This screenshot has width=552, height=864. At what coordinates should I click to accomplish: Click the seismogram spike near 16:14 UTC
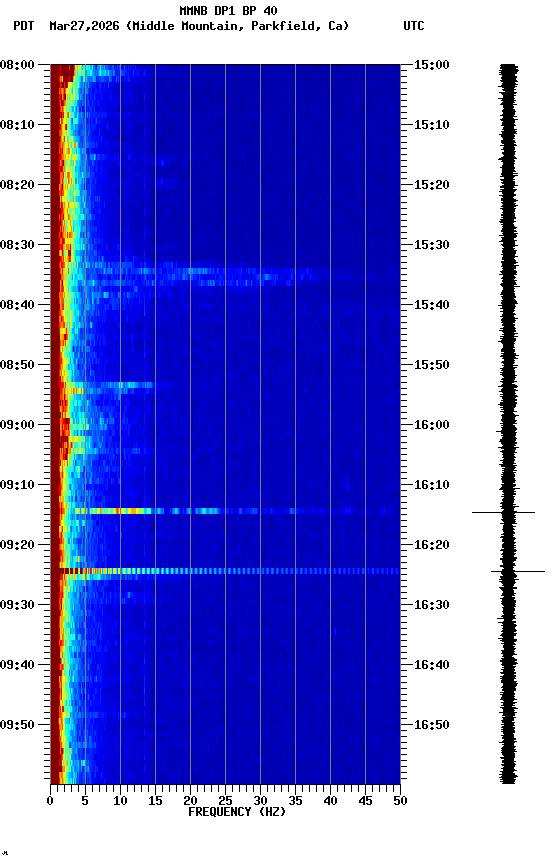[504, 512]
